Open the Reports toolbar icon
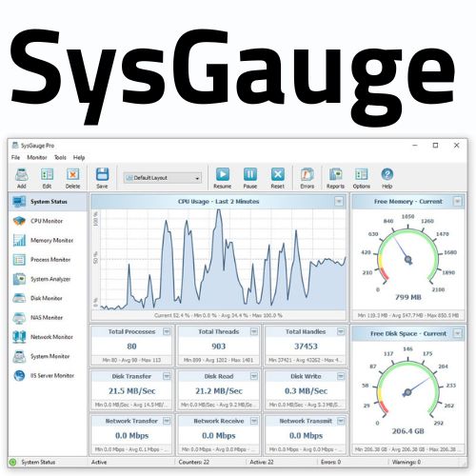476x476 pixels. click(335, 178)
